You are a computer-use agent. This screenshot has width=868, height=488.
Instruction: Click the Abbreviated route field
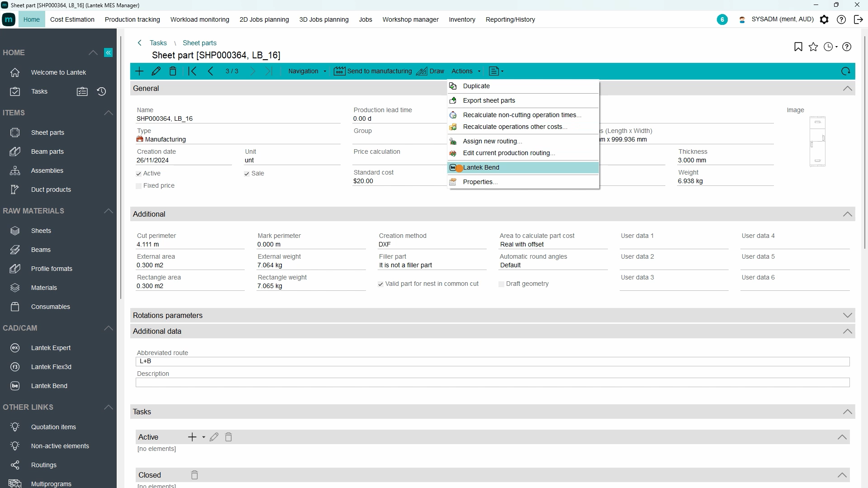click(493, 361)
